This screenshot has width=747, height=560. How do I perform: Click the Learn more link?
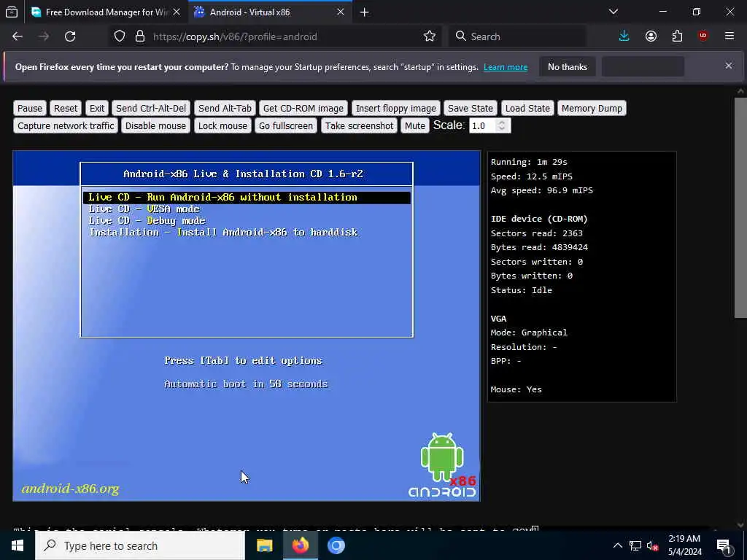[506, 67]
